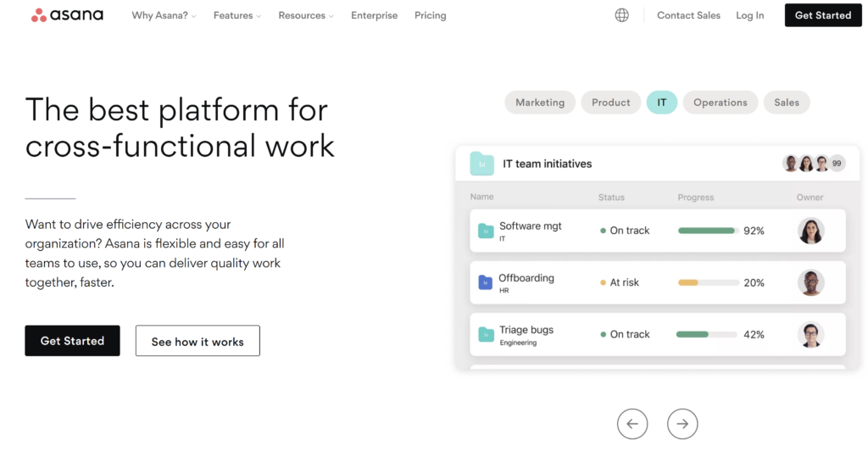Viewport: 868px width, 474px height.
Task: Select the IT tab
Action: [661, 103]
